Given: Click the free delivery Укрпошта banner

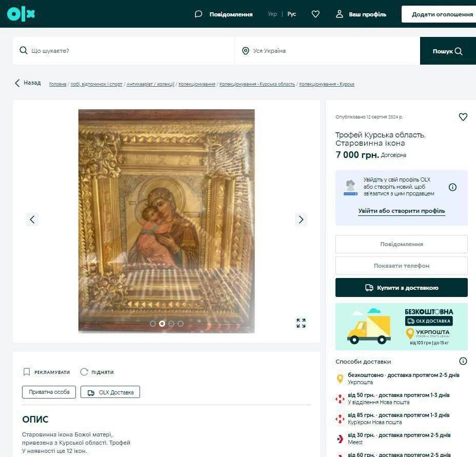Looking at the screenshot, I should [401, 327].
